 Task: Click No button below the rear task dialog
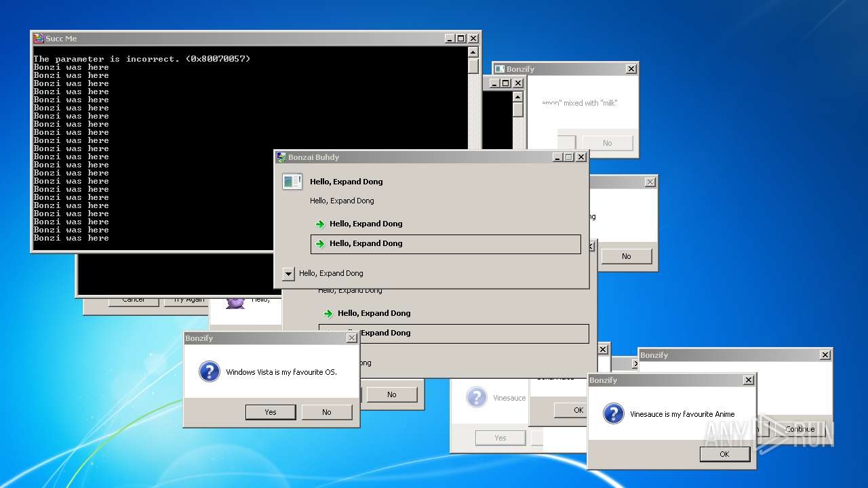pyautogui.click(x=392, y=394)
